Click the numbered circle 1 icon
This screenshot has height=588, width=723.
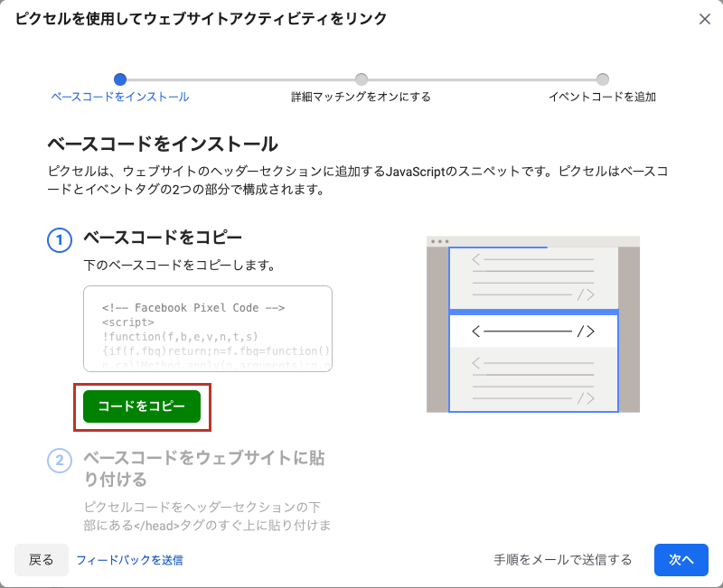(x=59, y=240)
